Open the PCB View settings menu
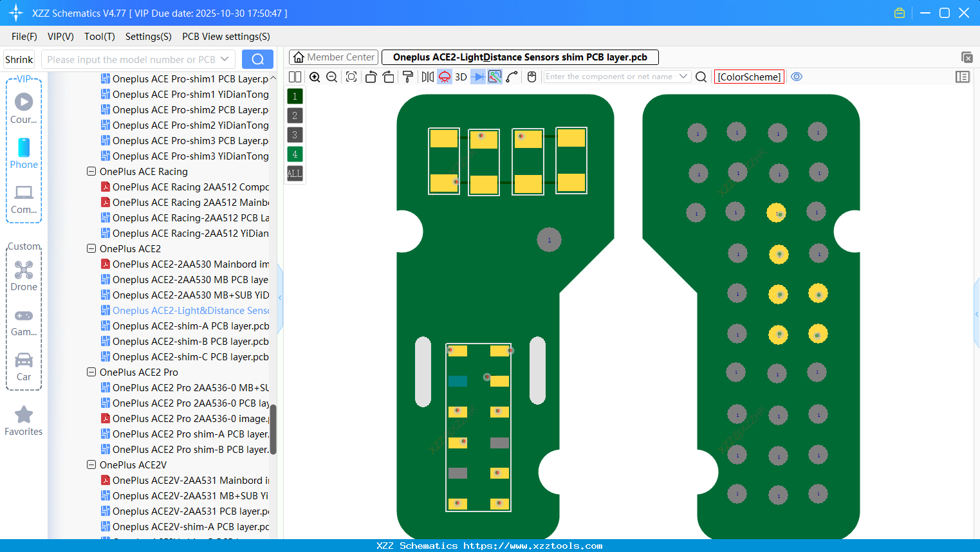Viewport: 980px width, 552px height. coord(225,37)
